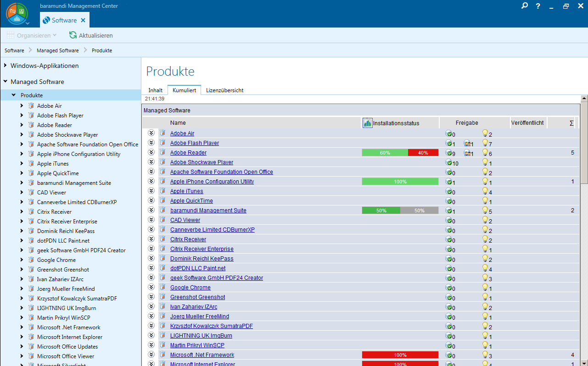Click the lightbulb icon in Adobe Reader row
Screen dimensions: 588x366
[x=485, y=153]
